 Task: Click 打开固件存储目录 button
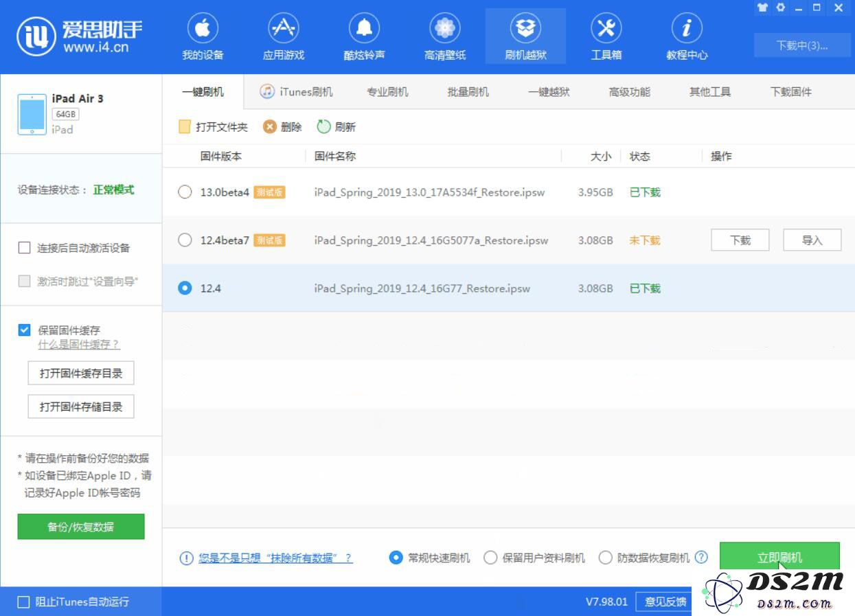pyautogui.click(x=81, y=407)
